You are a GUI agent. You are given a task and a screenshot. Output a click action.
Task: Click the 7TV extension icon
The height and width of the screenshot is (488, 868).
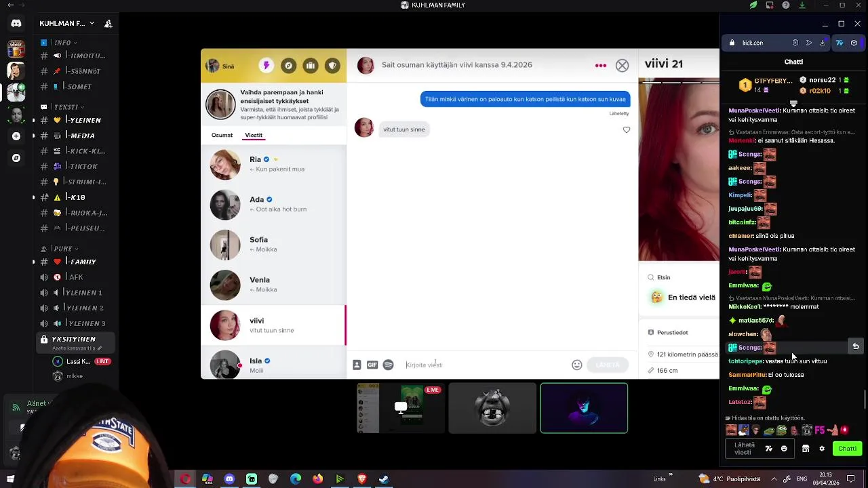pos(840,43)
